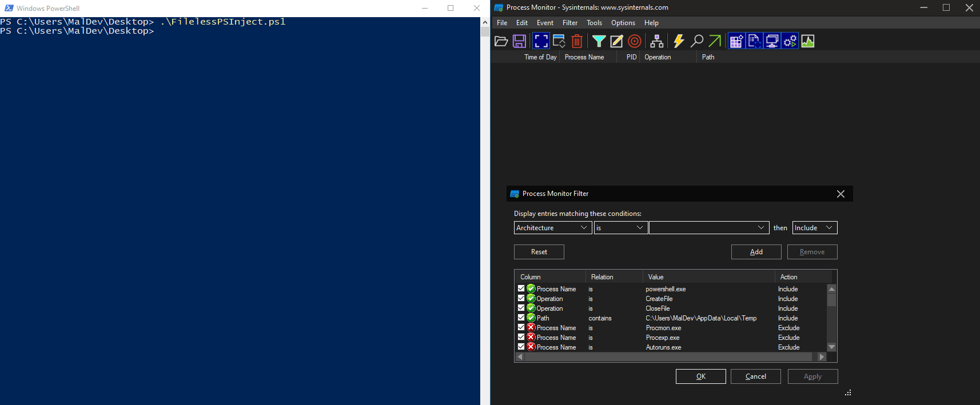Click the Save (floppy disk) toolbar icon

[519, 41]
